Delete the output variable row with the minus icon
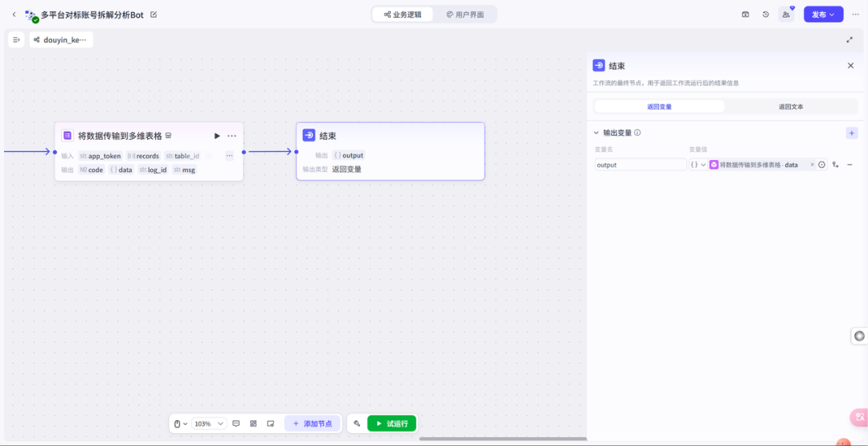Viewport: 868px width, 446px height. 850,165
